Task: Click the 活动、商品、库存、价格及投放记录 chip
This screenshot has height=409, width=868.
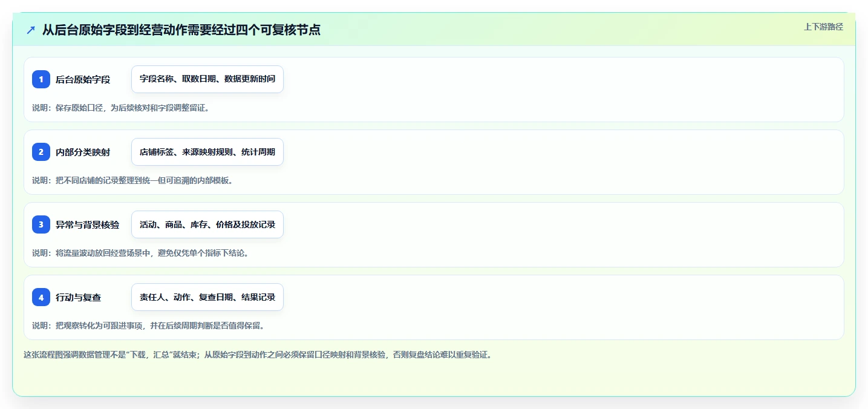Action: tap(207, 224)
